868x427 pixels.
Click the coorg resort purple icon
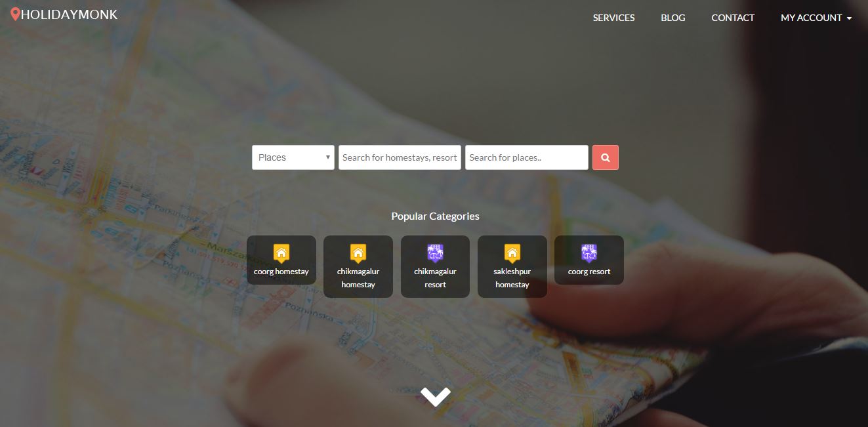click(x=589, y=253)
